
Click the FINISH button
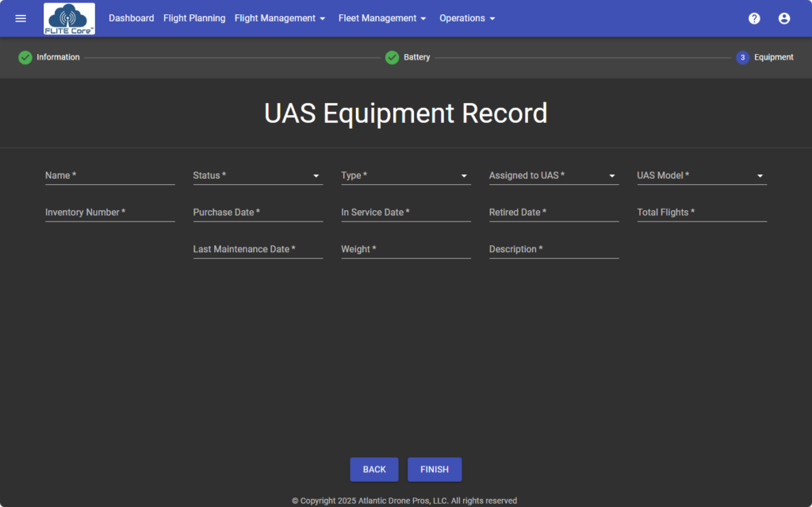[x=435, y=470]
